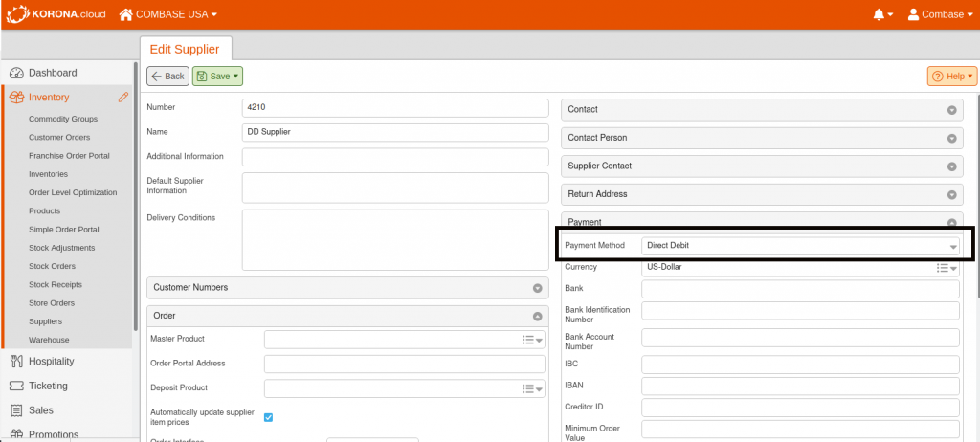Click the Sales receipt icon

click(16, 410)
